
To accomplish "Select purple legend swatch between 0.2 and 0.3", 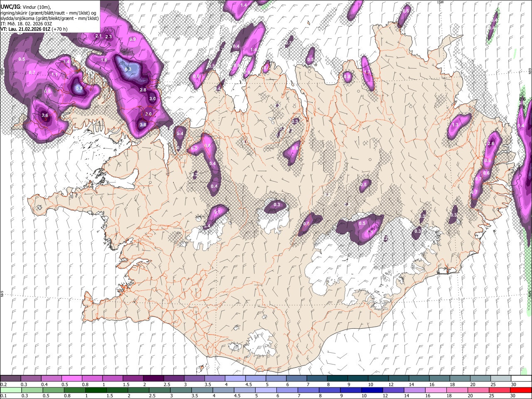I will 10,378.
